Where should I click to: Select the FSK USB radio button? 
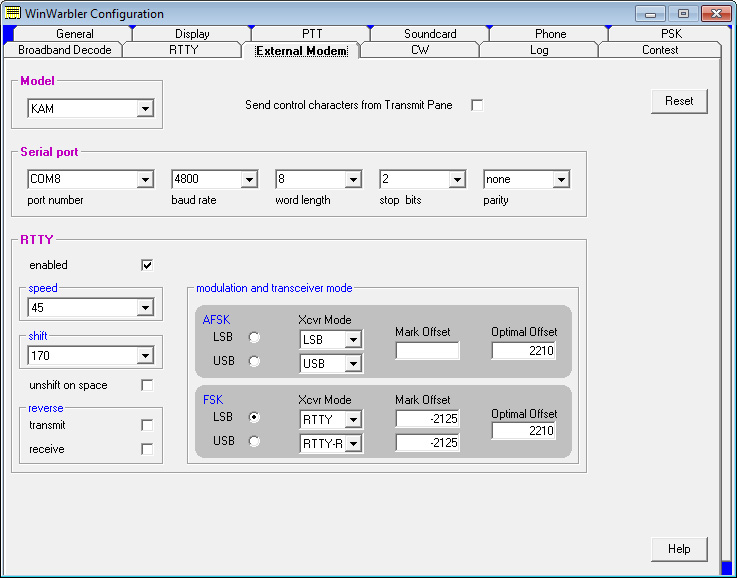[254, 441]
